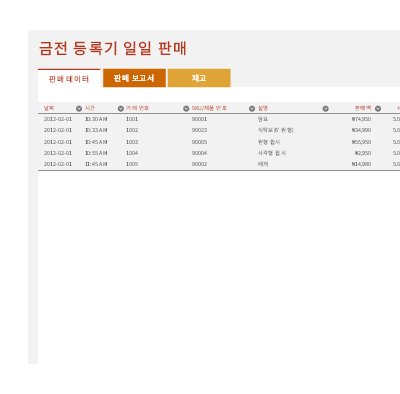
Task: Select SKU cell 90023
Action: tap(199, 130)
